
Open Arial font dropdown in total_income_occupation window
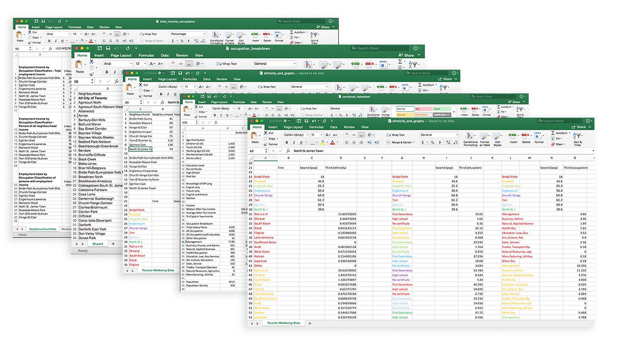pos(58,34)
